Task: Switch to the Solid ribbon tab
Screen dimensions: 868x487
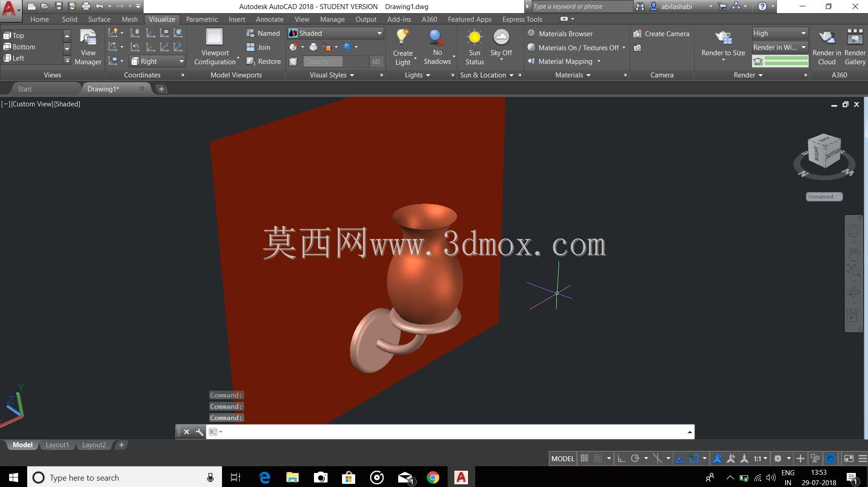Action: (69, 19)
